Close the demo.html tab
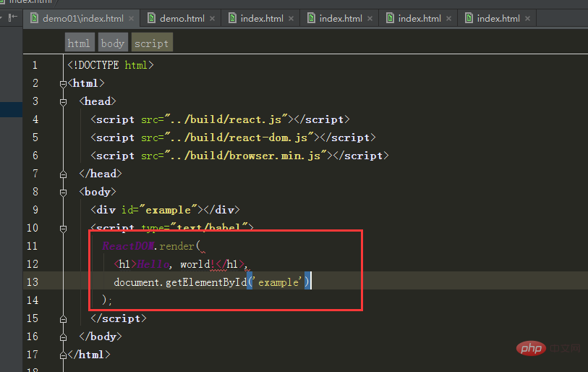 tap(212, 18)
